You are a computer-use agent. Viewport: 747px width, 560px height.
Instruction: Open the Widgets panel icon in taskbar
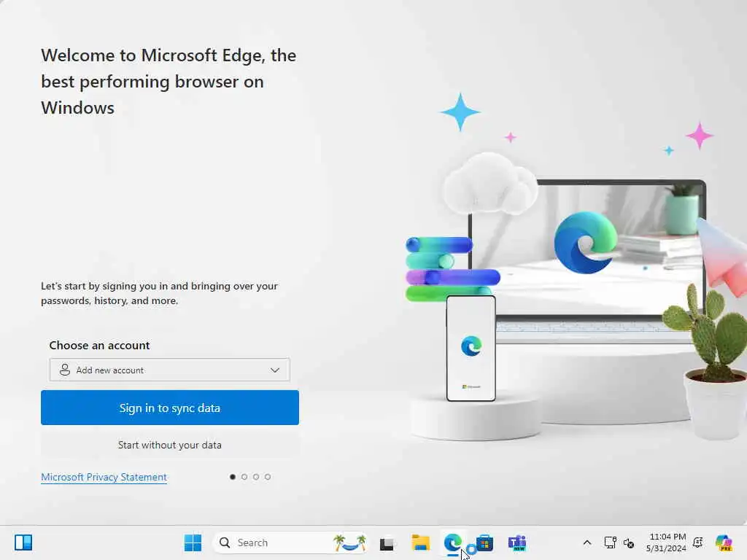coord(23,542)
